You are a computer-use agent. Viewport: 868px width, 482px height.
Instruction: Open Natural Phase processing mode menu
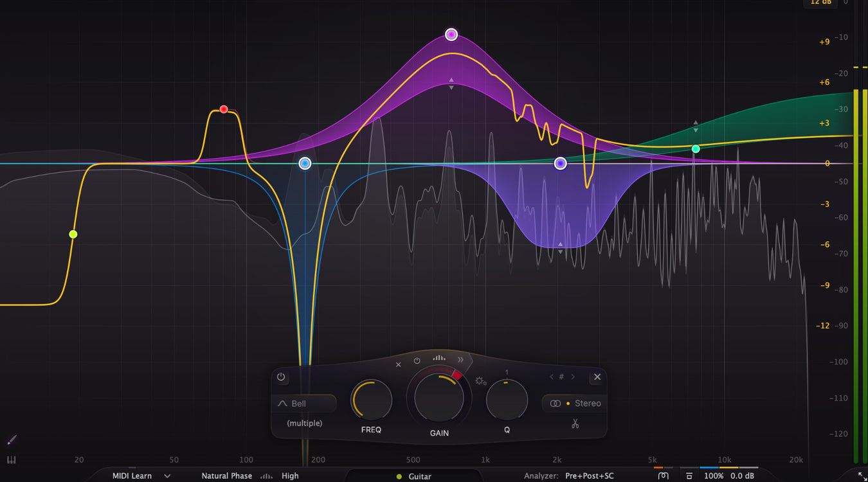[227, 476]
